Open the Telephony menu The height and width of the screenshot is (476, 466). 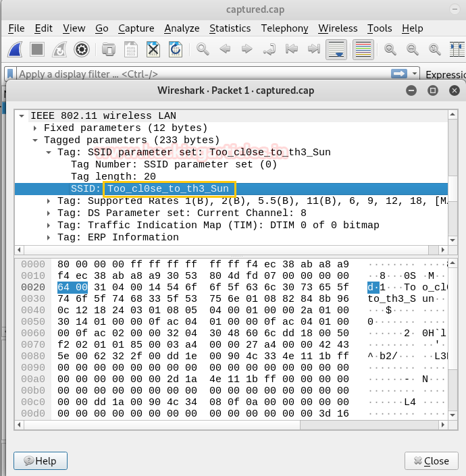click(284, 28)
